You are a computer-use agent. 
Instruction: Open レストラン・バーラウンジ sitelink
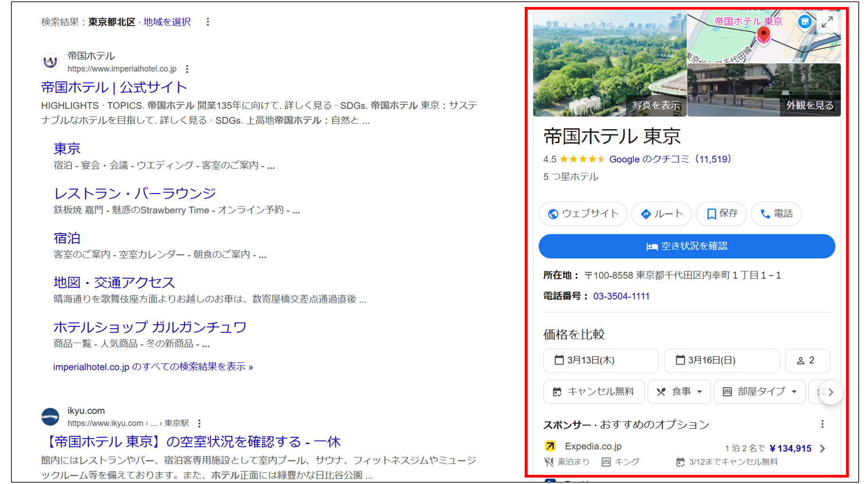[x=135, y=193]
